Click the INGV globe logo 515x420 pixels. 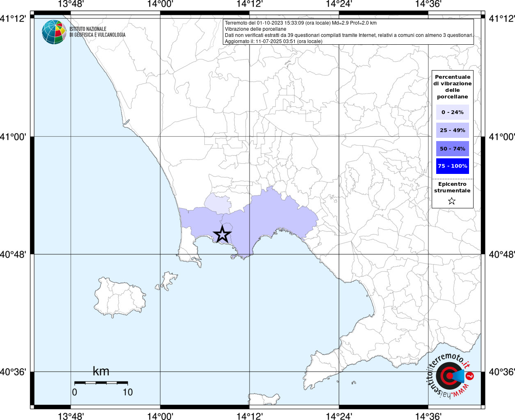pos(54,32)
